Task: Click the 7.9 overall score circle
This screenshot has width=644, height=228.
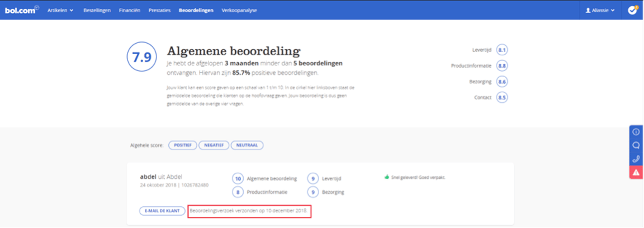Action: tap(141, 58)
